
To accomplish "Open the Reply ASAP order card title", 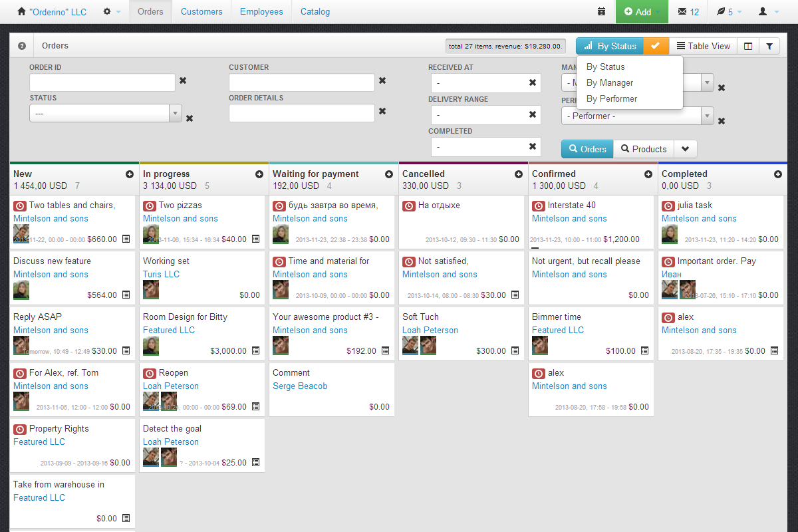I will (x=37, y=317).
